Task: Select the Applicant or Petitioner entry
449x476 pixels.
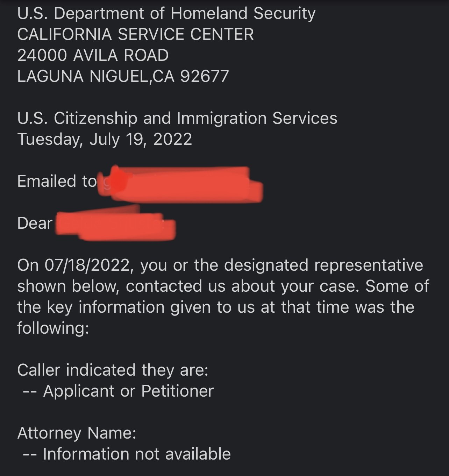Action: (128, 391)
